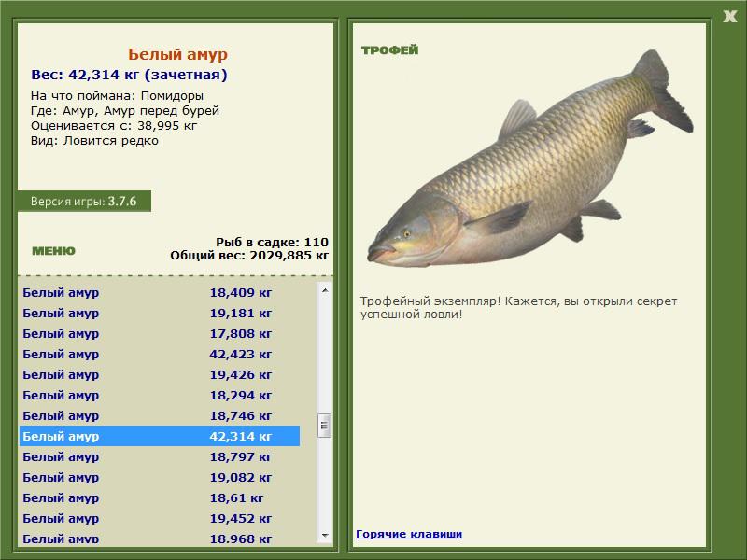Select the 18,409 кг Белый амур entry
The width and height of the screenshot is (747, 560).
tap(160, 292)
